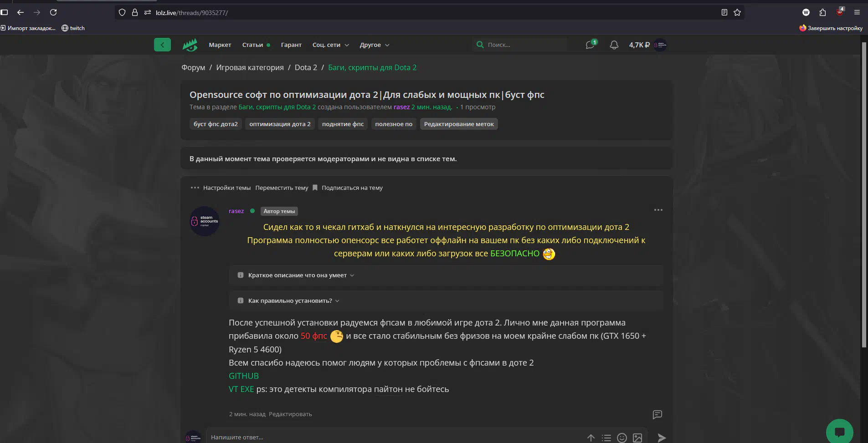The image size is (868, 443).
Task: Open the Гарант menu item
Action: [291, 45]
